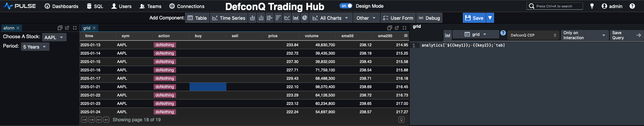Image resolution: width=644 pixels, height=126 pixels.
Task: Open the 5 Years period dropdown
Action: point(35,47)
